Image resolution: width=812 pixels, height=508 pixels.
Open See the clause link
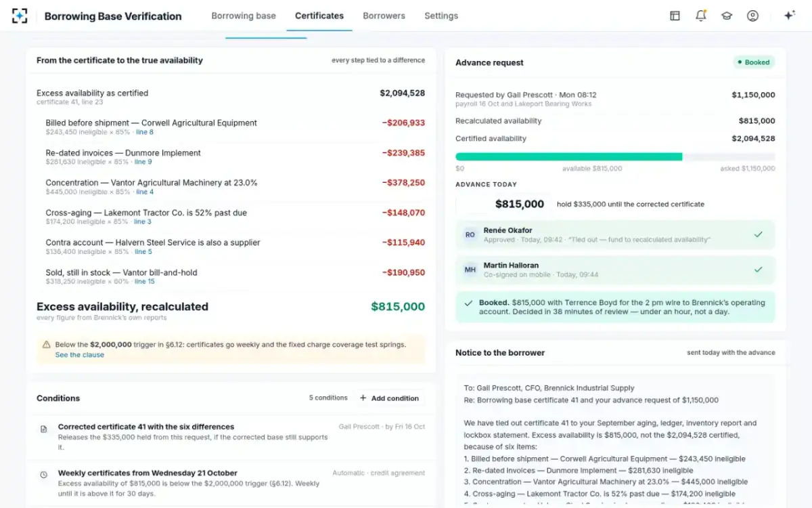[80, 355]
